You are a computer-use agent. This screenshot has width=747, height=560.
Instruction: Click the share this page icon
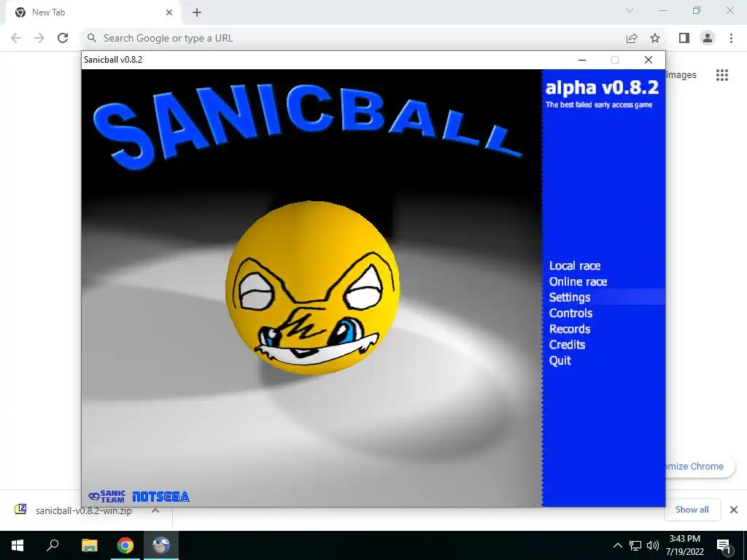(632, 38)
